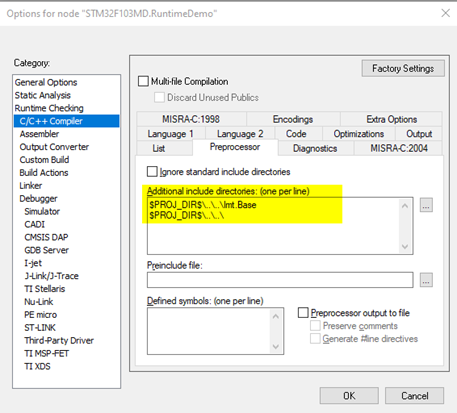
Task: Select Custom Build category
Action: [44, 160]
